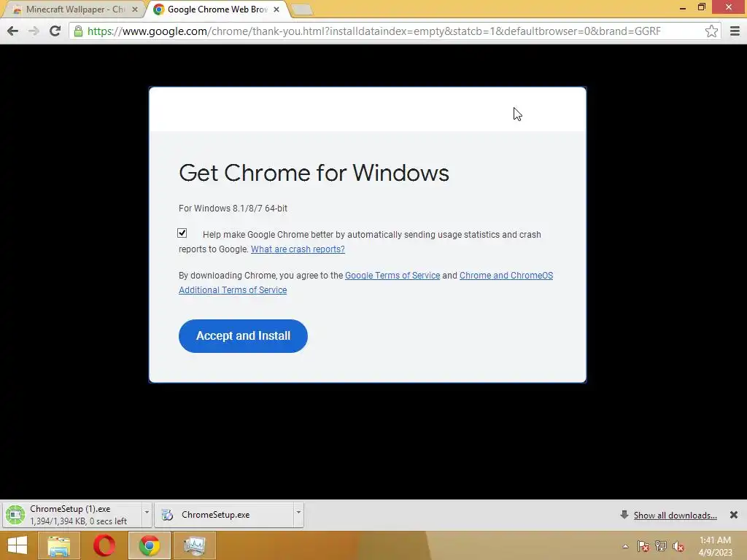Viewport: 747px width, 560px height.
Task: Open File Explorer from the taskbar
Action: tap(58, 545)
